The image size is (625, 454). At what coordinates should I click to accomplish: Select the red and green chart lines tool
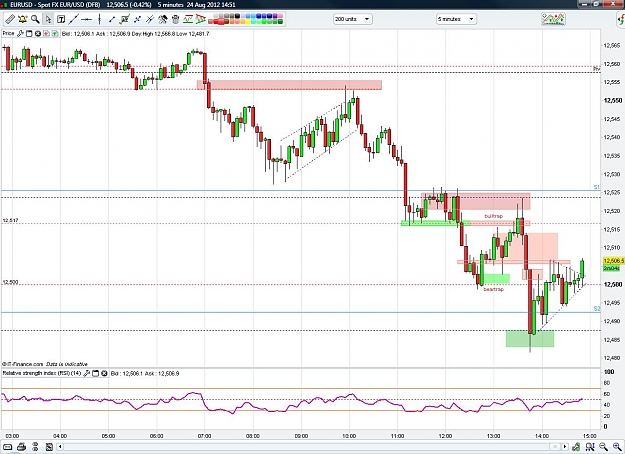[188, 19]
